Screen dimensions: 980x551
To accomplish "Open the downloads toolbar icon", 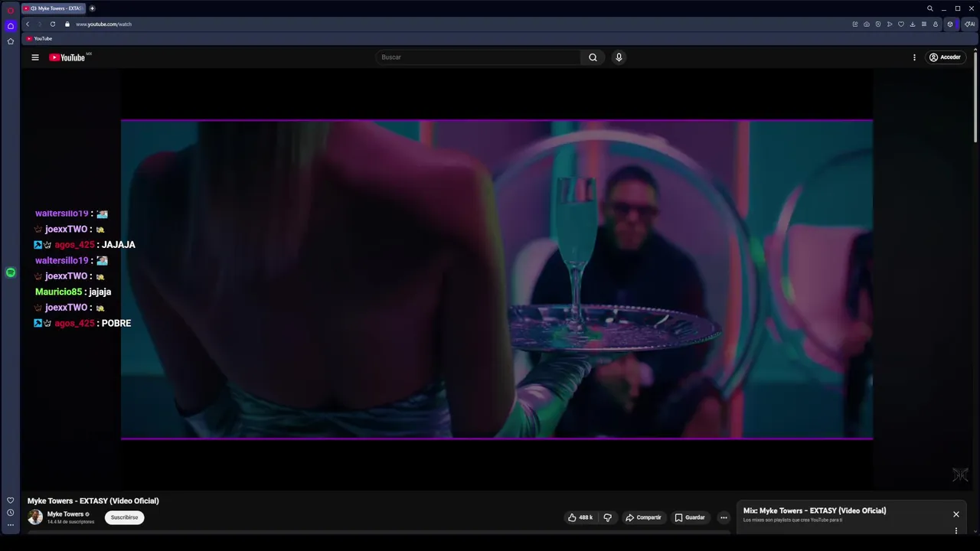I will (x=913, y=24).
